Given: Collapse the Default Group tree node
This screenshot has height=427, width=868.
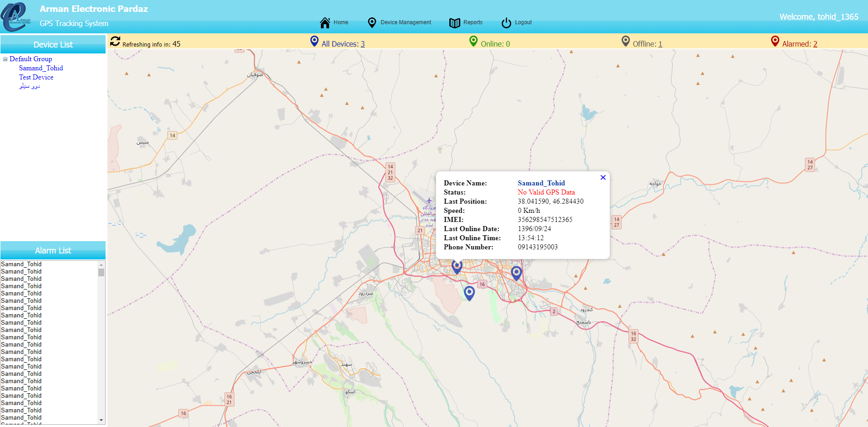Looking at the screenshot, I should click(5, 59).
